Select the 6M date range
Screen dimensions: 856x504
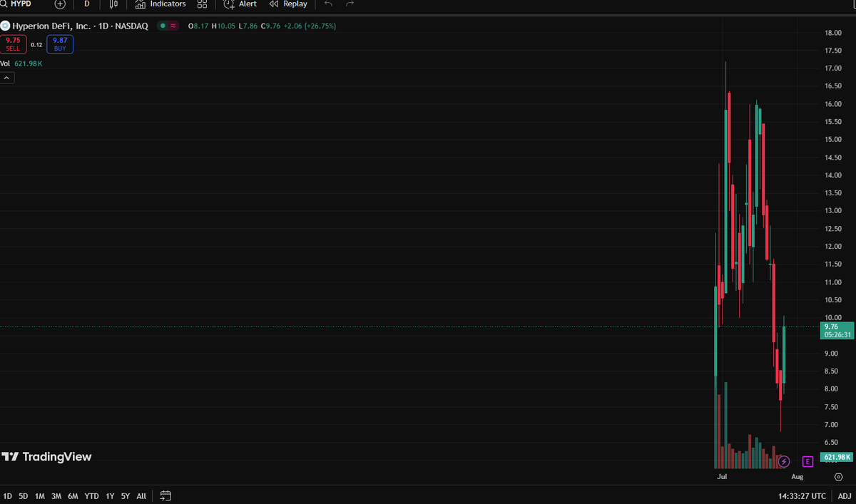73,495
